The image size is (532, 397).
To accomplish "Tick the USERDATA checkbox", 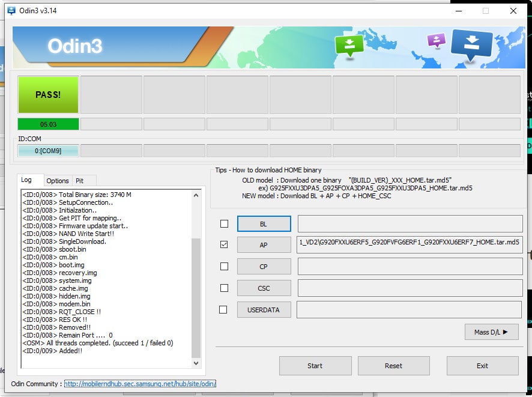I will 223,310.
